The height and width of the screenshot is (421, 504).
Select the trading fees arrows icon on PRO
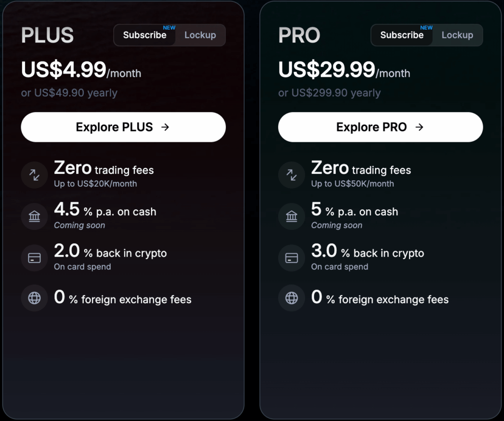point(291,175)
